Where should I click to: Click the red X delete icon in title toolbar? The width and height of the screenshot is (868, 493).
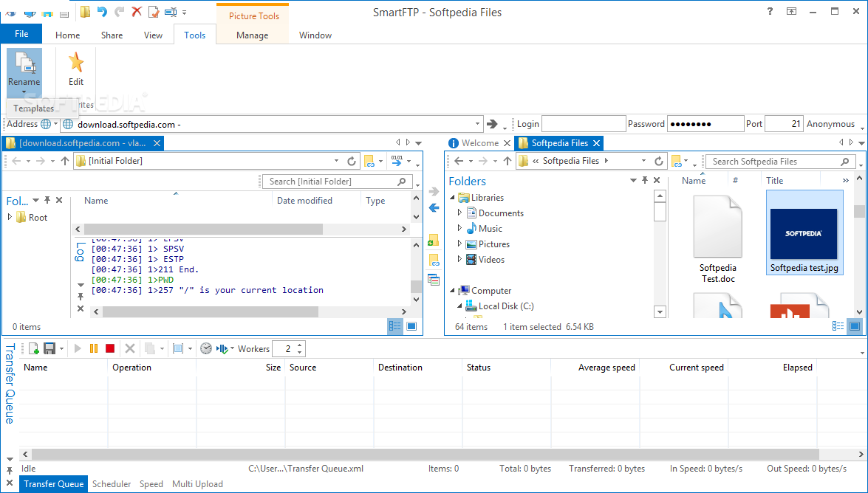click(137, 12)
